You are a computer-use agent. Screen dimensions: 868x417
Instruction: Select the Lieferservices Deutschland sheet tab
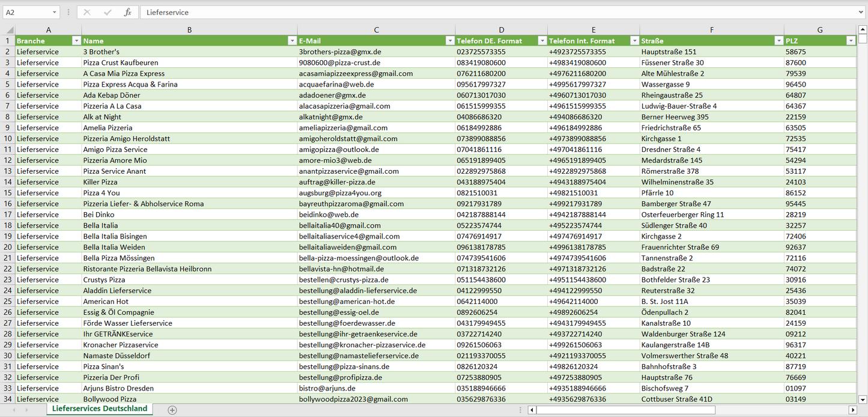(x=99, y=409)
